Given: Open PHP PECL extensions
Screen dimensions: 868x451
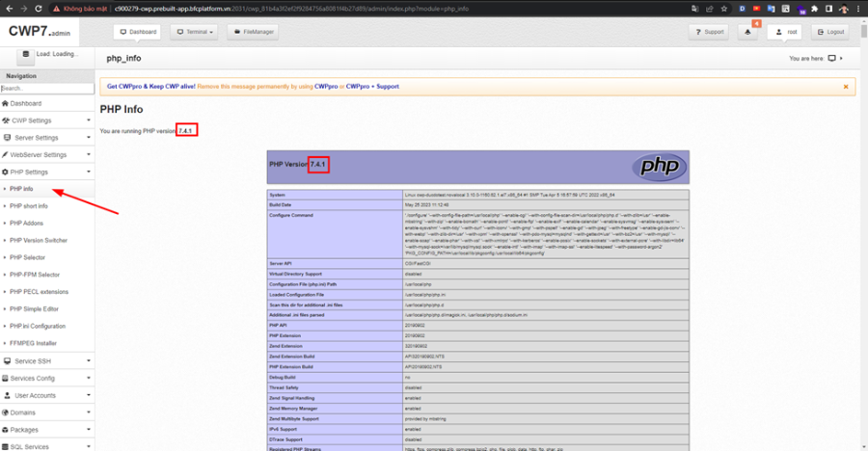Looking at the screenshot, I should (x=39, y=292).
